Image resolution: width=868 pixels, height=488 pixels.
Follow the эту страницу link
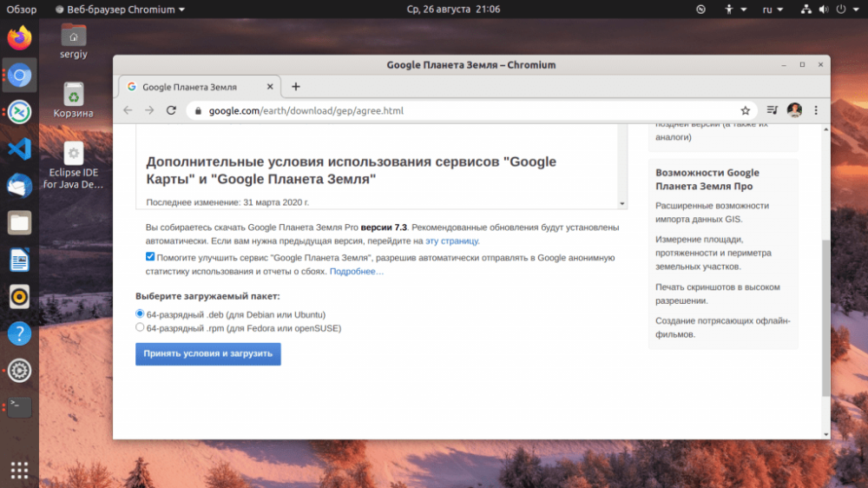click(451, 241)
